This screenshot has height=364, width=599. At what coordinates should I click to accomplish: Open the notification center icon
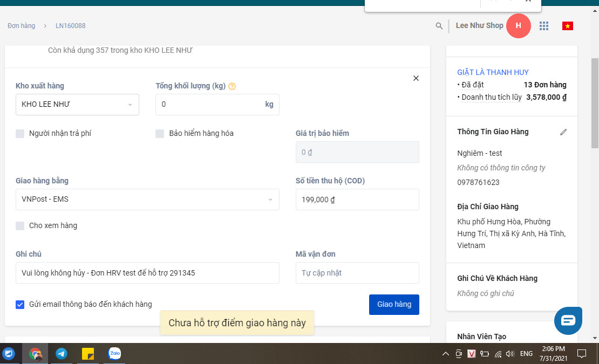click(581, 354)
